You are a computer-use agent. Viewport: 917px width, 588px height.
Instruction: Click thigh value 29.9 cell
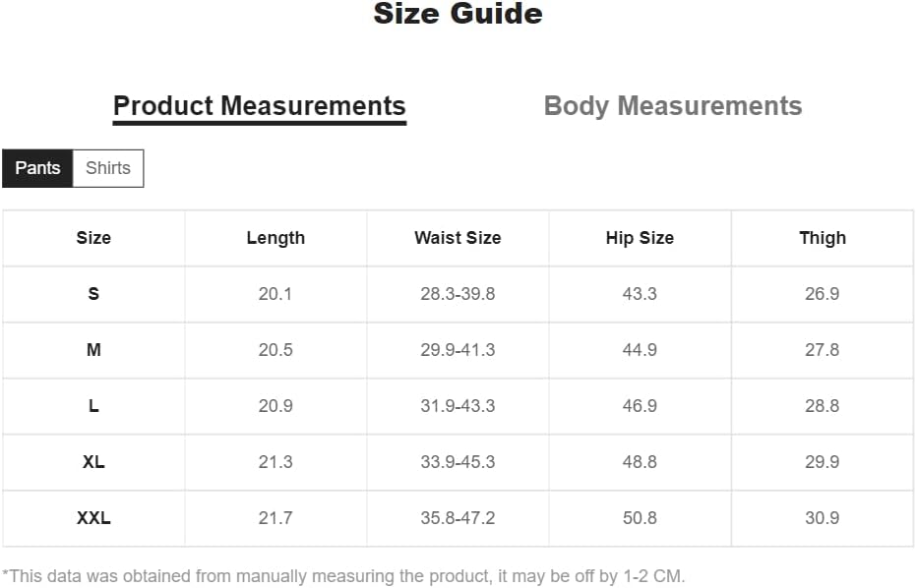(x=823, y=462)
